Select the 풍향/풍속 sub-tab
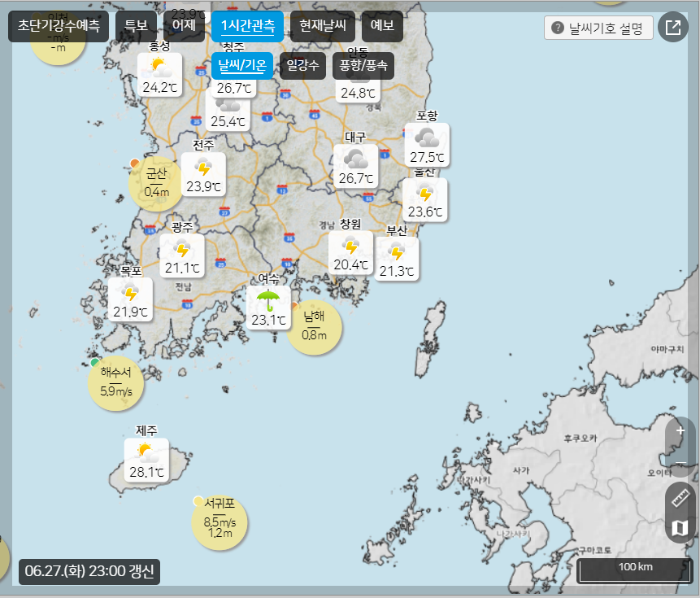The width and height of the screenshot is (700, 598). 363,66
